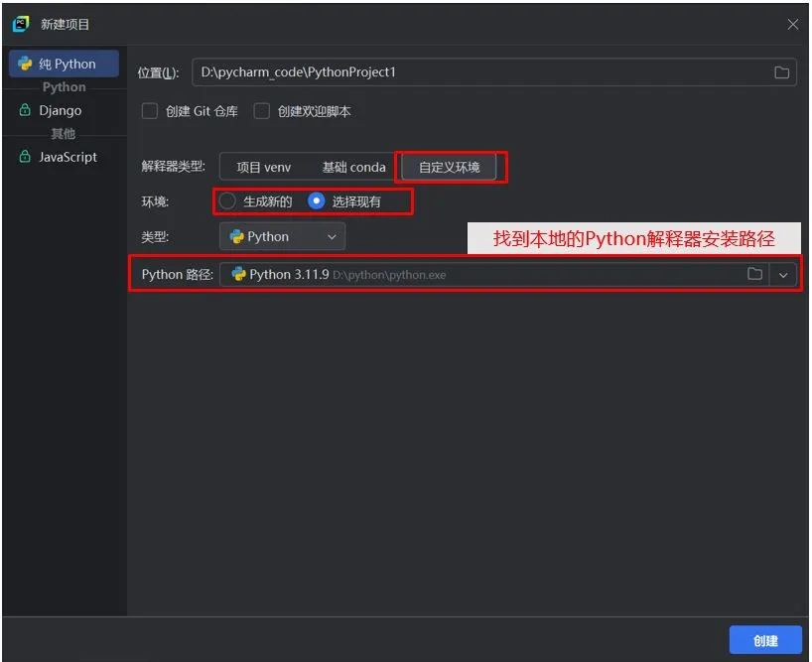Browse for project location with folder icon

point(781,72)
